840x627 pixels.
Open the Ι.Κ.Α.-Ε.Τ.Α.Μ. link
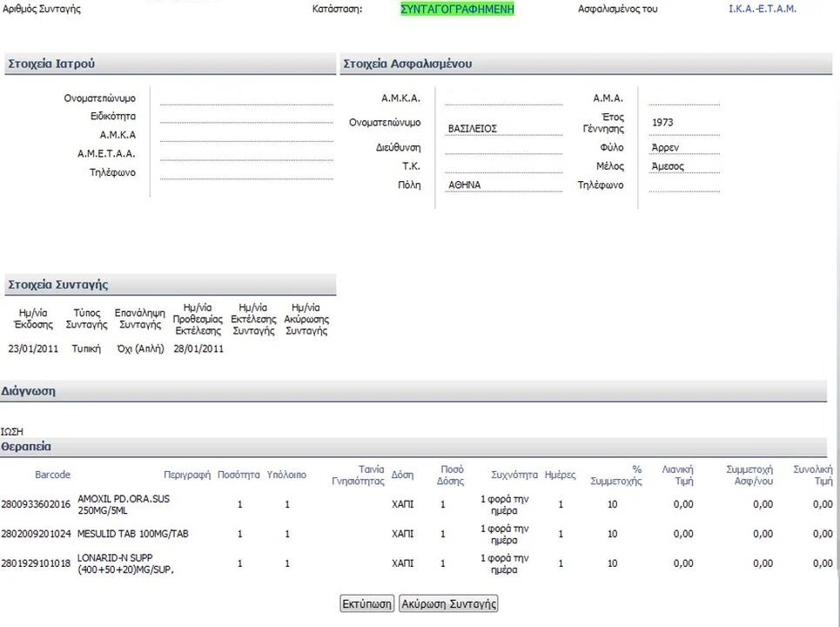pyautogui.click(x=763, y=9)
